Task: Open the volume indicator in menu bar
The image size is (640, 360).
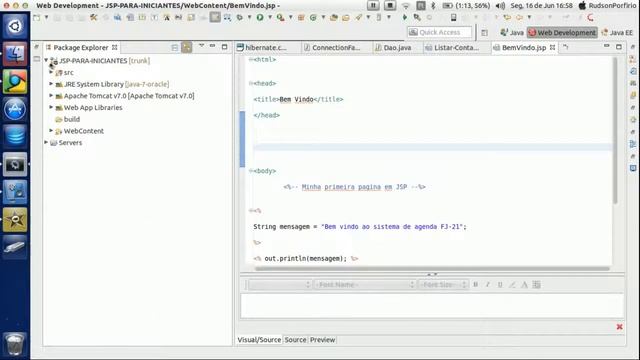Action: point(500,6)
